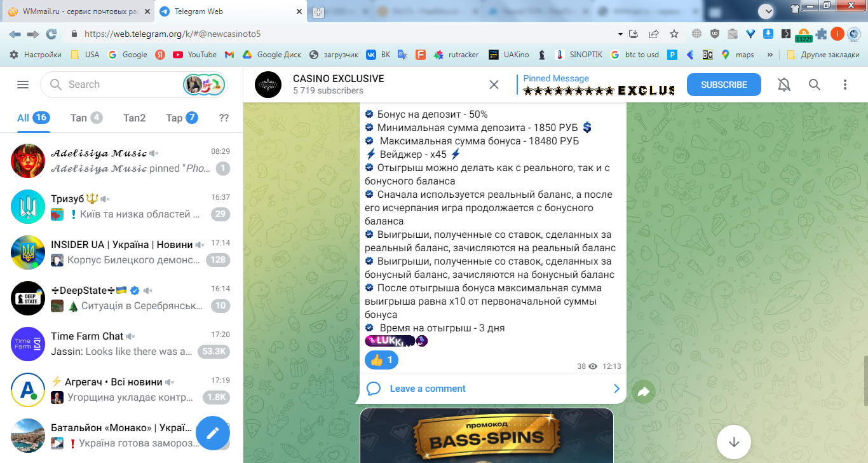Image resolution: width=868 pixels, height=463 pixels.
Task: Open chat search magnifier in channel header
Action: coord(815,85)
